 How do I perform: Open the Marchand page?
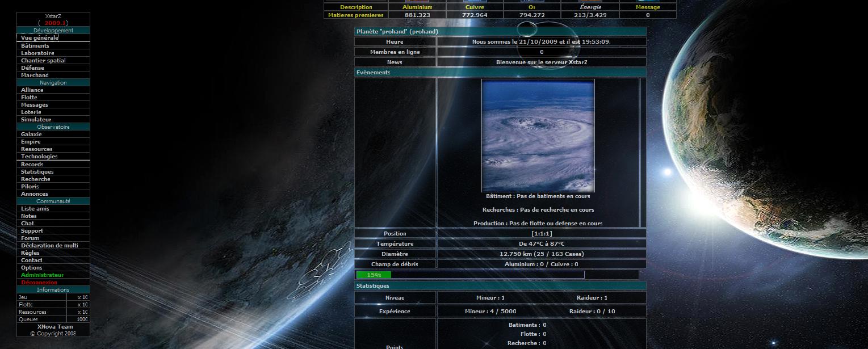[x=35, y=75]
